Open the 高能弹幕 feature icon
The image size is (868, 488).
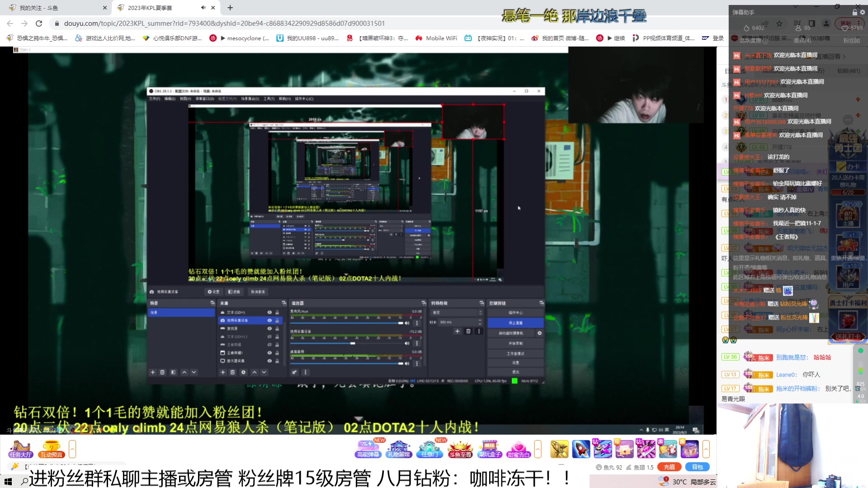click(x=368, y=449)
